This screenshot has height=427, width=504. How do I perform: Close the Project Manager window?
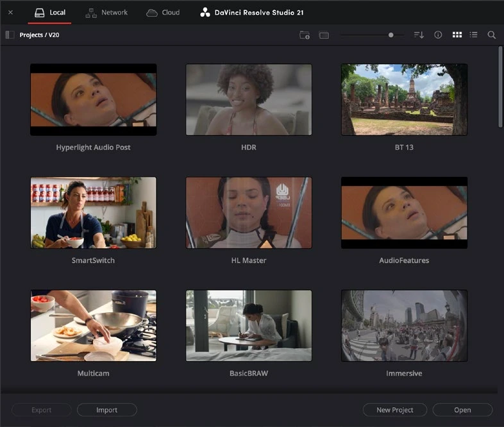(11, 13)
